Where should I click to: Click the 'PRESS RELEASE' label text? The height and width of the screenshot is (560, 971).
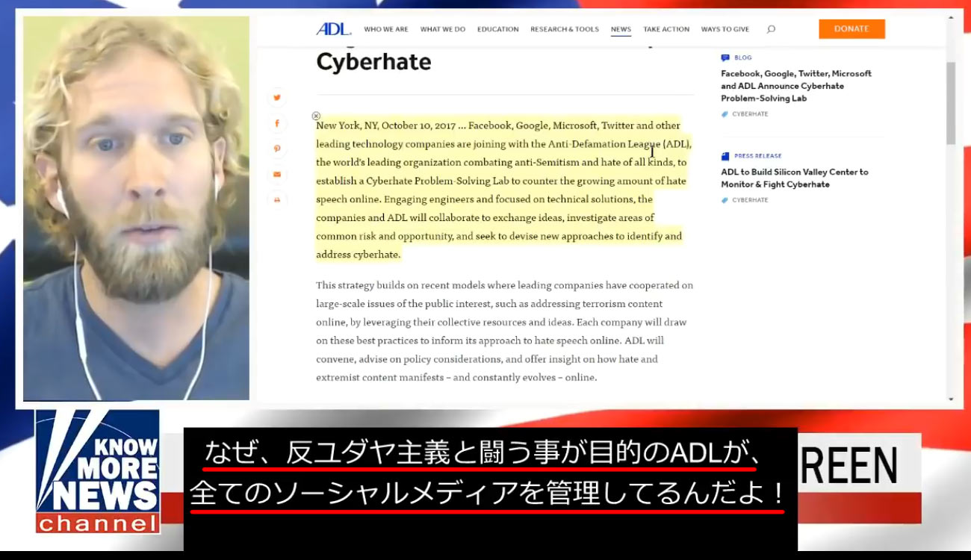pos(758,156)
